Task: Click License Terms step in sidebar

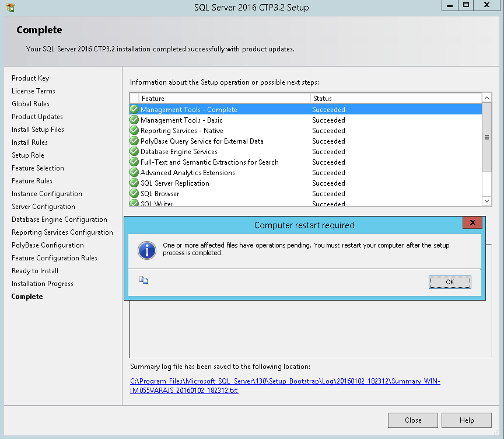Action: (x=33, y=91)
